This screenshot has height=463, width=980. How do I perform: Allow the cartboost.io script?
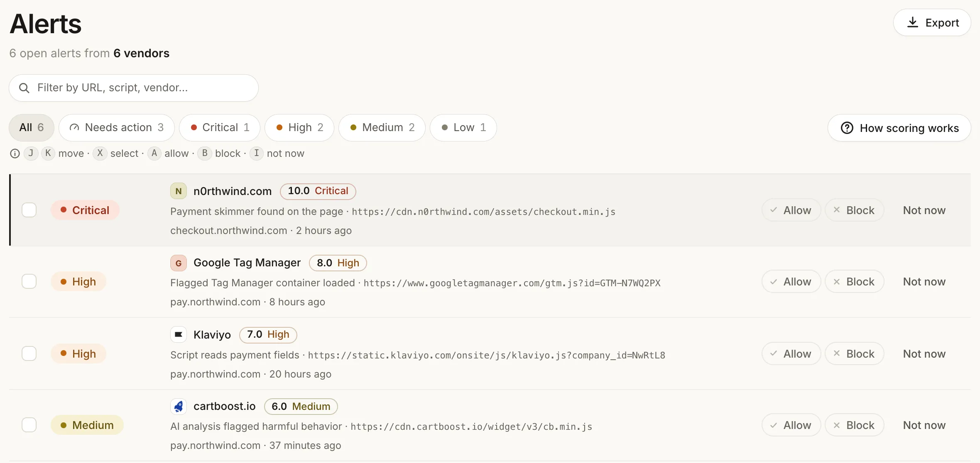pos(791,425)
